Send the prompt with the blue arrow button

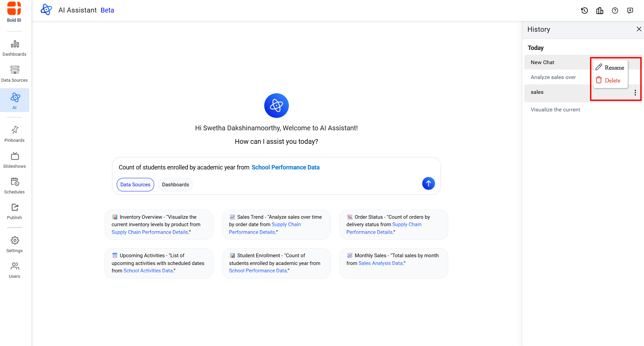428,183
